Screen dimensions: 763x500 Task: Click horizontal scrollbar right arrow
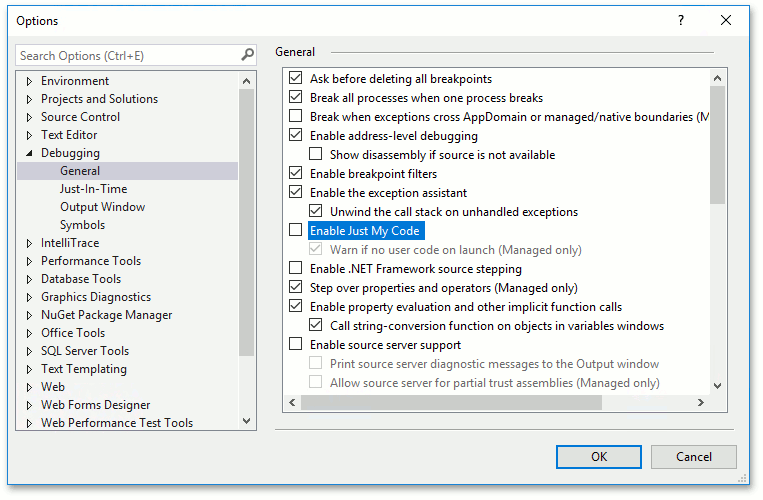(701, 402)
